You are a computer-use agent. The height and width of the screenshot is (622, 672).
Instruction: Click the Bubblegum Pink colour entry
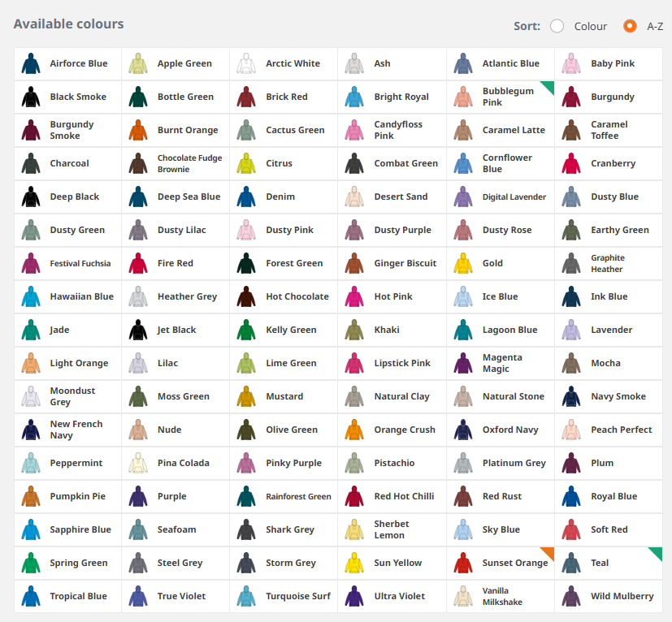point(501,97)
